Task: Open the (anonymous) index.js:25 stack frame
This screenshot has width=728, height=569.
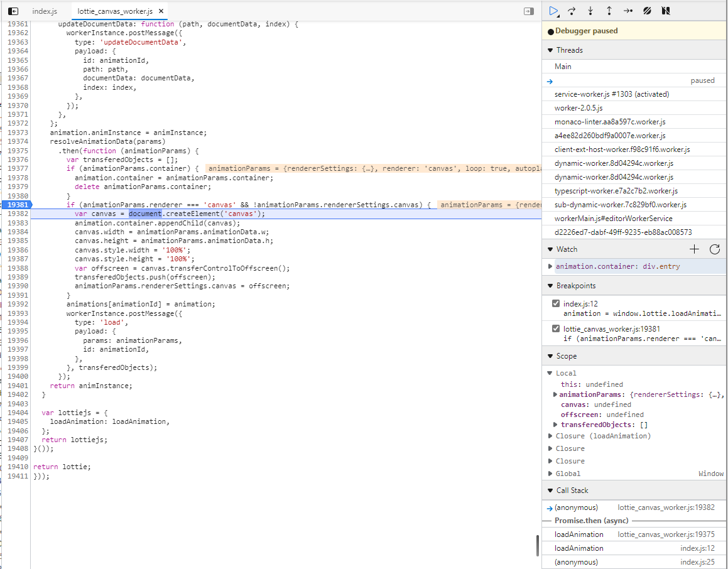Action: (x=634, y=562)
